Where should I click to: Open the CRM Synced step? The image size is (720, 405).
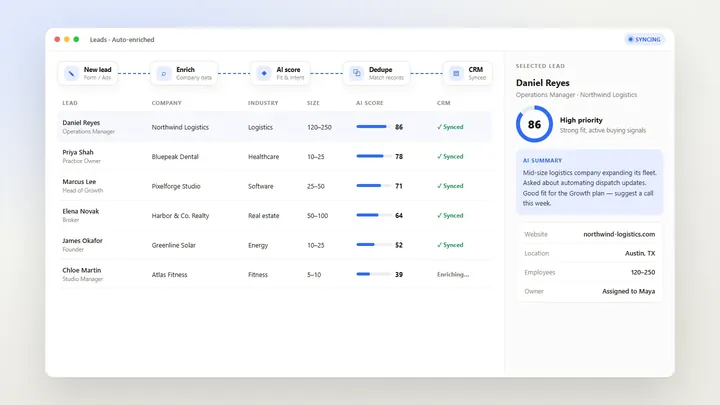pos(467,73)
